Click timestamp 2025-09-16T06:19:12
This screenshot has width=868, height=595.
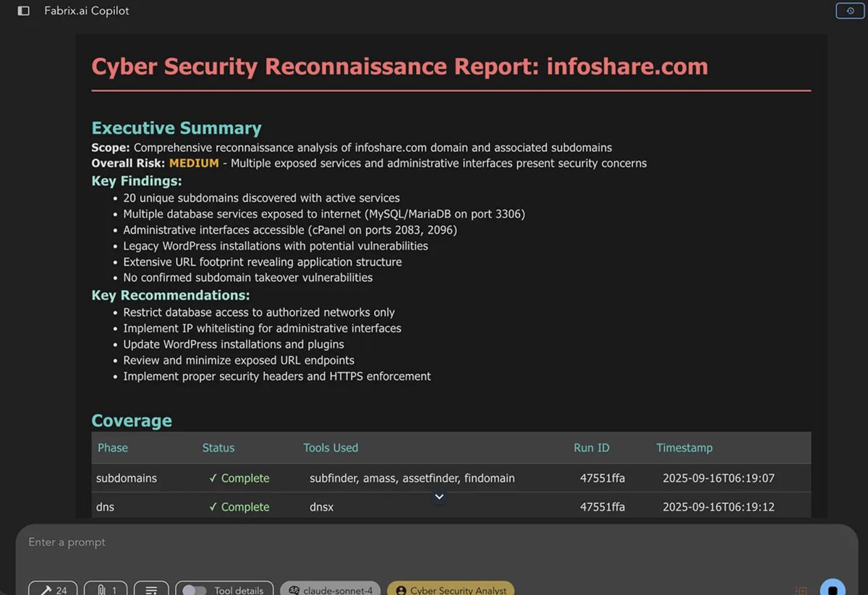[718, 507]
